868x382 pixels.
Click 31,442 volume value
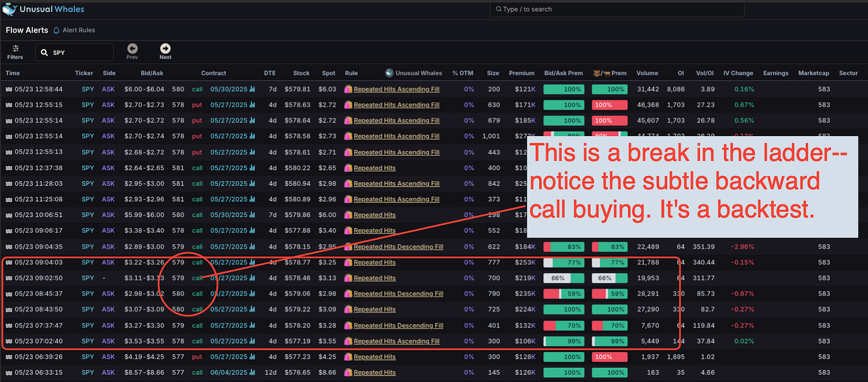click(648, 89)
